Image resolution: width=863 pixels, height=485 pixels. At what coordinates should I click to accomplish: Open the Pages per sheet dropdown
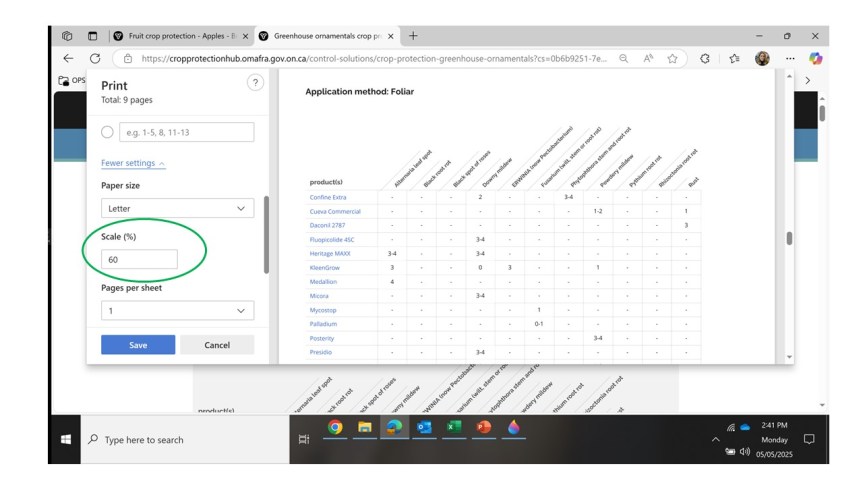point(177,310)
